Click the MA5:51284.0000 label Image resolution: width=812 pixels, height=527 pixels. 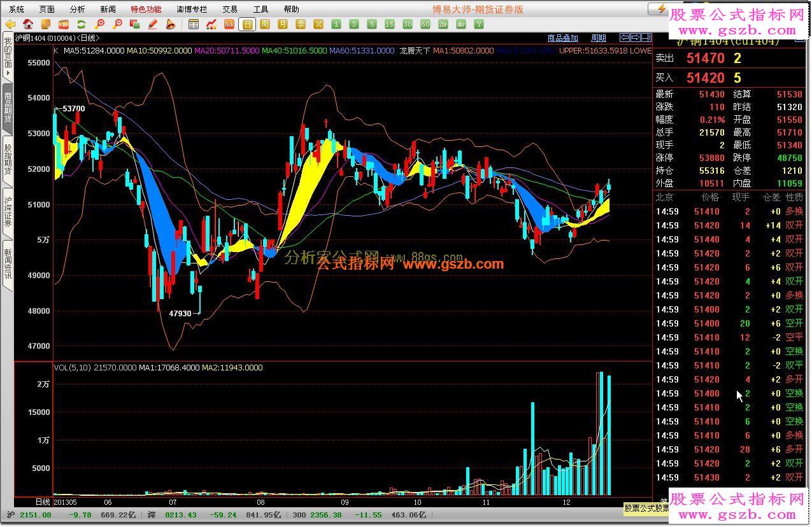click(x=94, y=50)
